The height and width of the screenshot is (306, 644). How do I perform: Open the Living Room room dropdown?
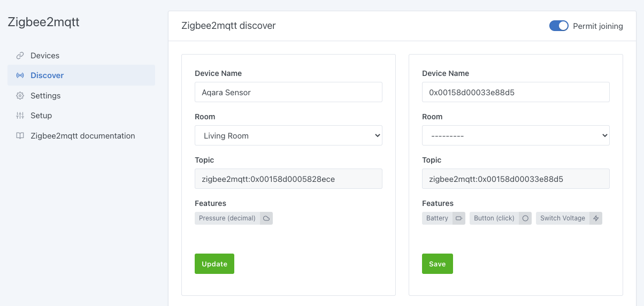click(x=288, y=135)
